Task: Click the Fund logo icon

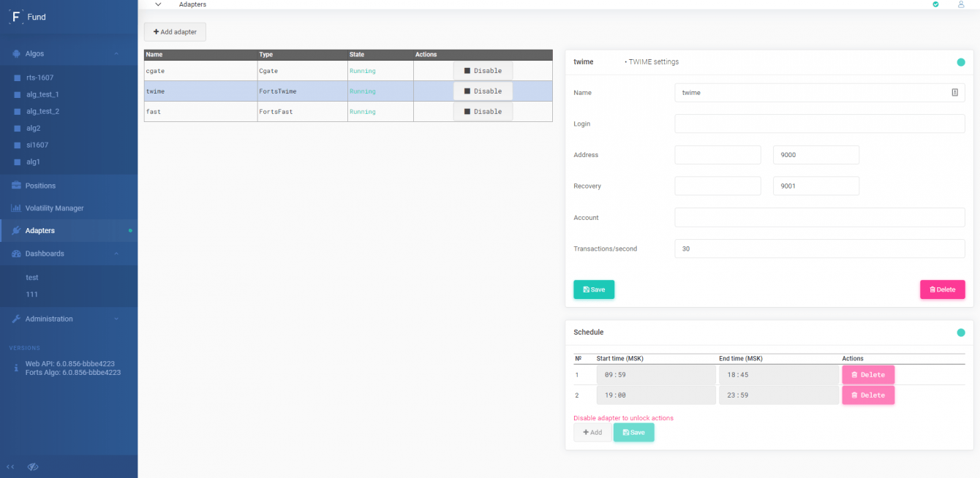Action: [16, 16]
